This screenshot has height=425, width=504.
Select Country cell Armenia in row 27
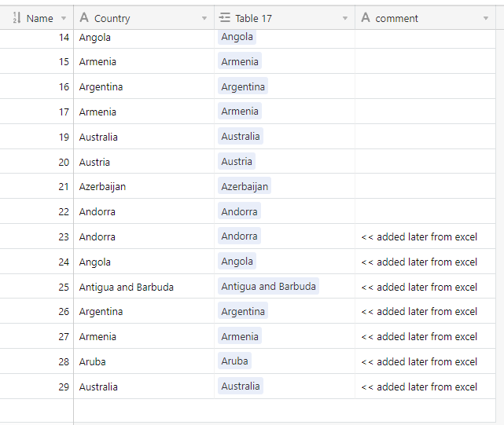point(144,336)
